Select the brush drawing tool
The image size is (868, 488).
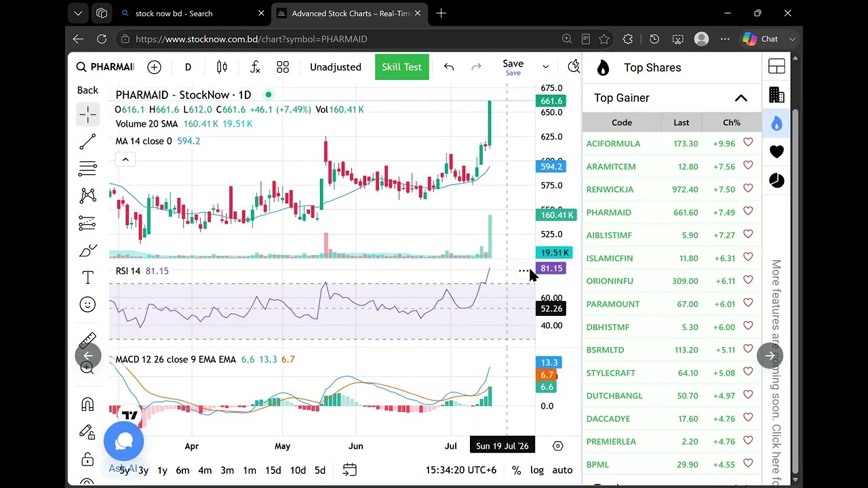click(87, 250)
